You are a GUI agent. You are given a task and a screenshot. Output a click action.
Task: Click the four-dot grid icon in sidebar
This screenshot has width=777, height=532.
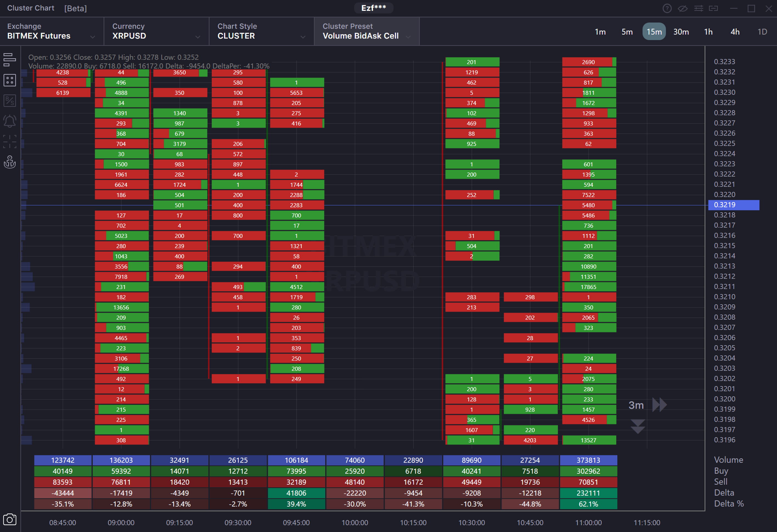tap(9, 80)
